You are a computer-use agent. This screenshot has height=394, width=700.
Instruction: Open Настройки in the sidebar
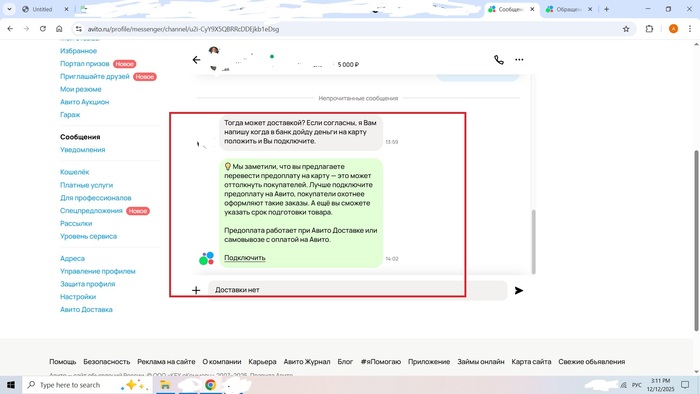78,297
